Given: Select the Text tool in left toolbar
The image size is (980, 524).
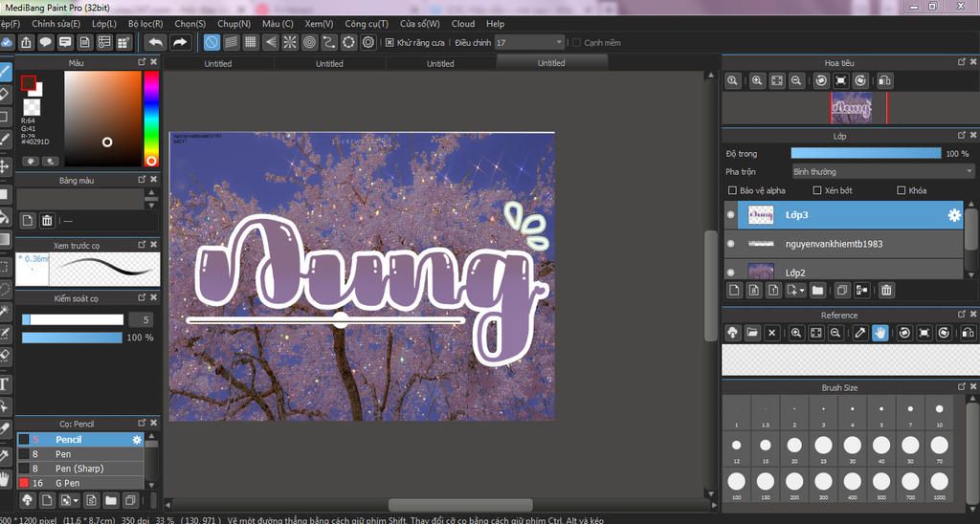Looking at the screenshot, I should click(5, 383).
